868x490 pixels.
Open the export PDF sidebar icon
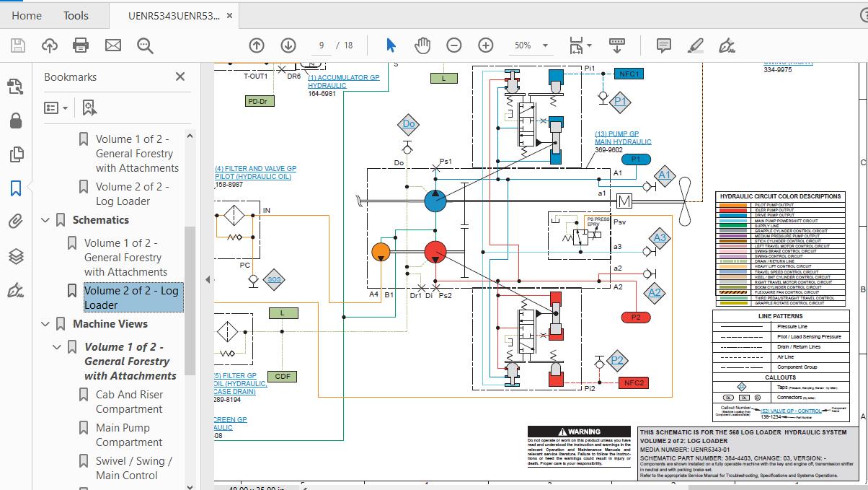(16, 87)
